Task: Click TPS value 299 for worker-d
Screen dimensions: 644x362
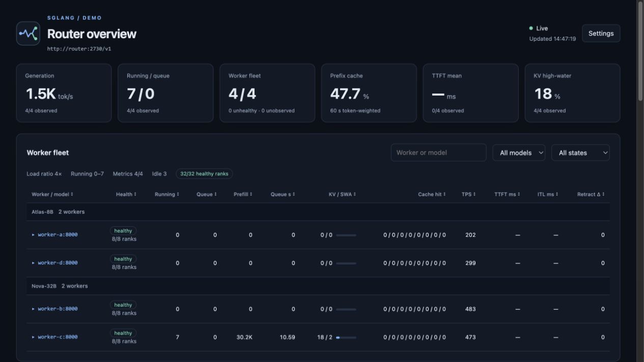Action: [470, 263]
